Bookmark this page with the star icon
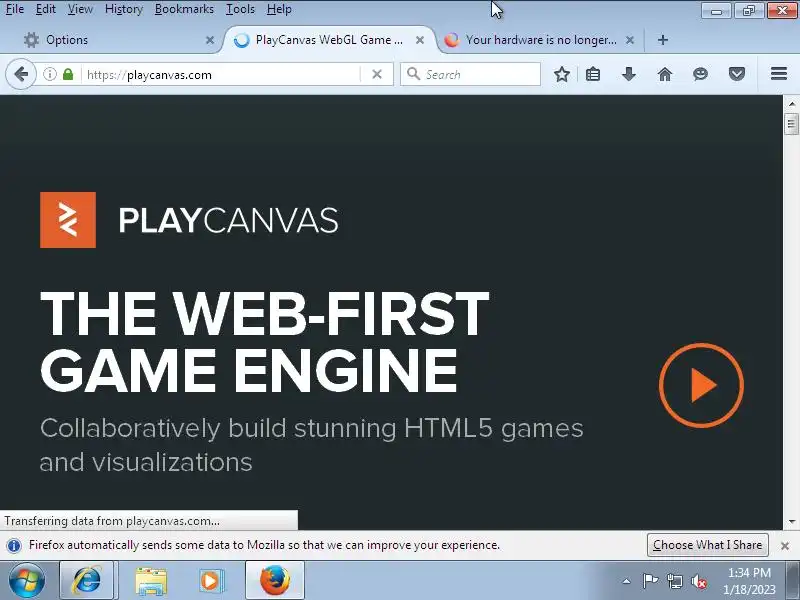 562,74
